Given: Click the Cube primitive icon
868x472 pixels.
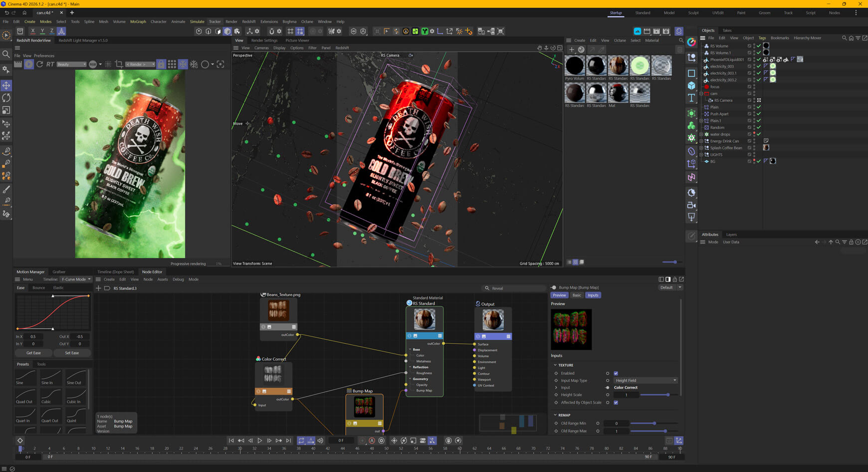Looking at the screenshot, I should (x=691, y=86).
